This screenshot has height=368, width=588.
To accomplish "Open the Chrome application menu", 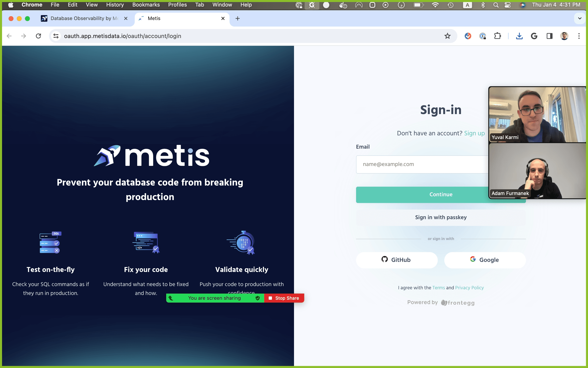I will coord(32,5).
